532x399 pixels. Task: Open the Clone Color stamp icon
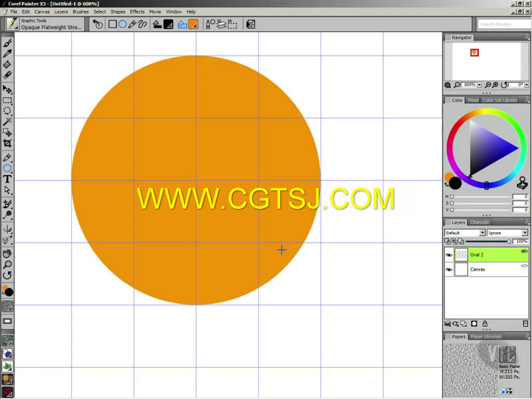522,184
